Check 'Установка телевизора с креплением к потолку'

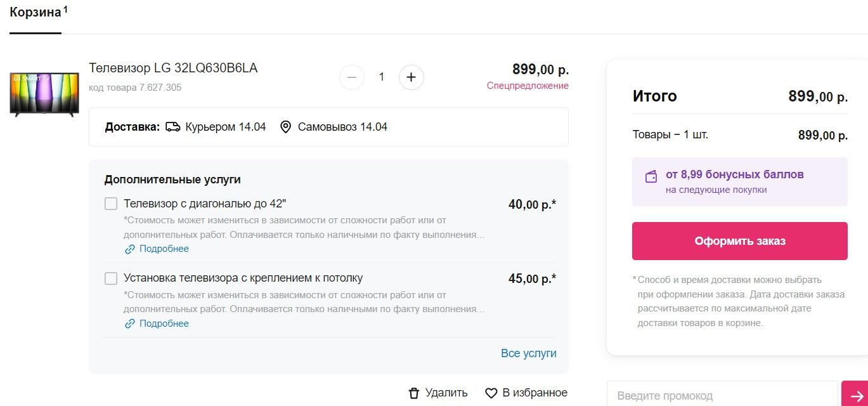[x=111, y=278]
